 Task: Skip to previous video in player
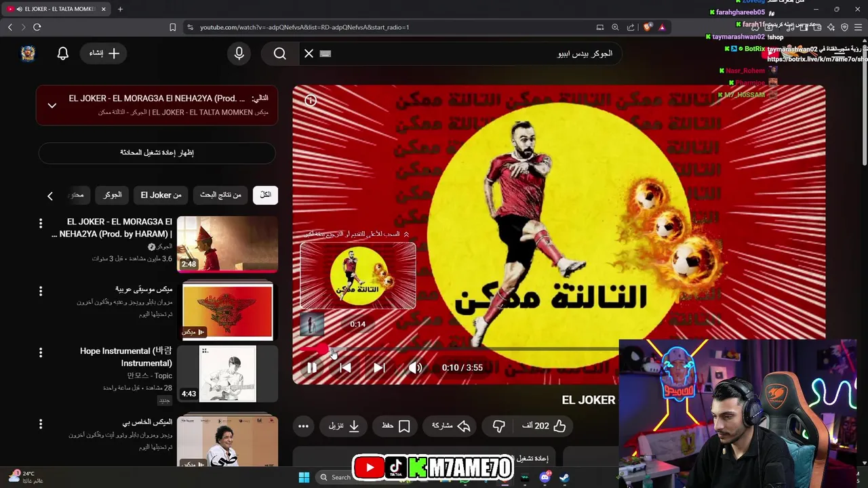coord(345,367)
